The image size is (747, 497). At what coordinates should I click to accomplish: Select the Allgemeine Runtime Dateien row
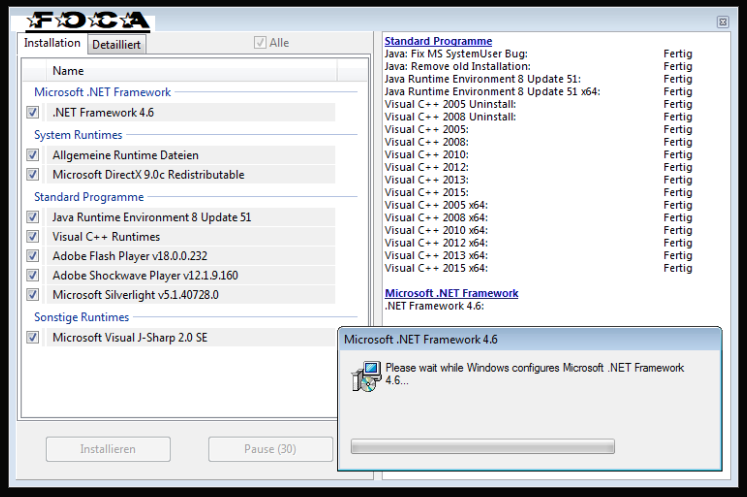coord(191,155)
